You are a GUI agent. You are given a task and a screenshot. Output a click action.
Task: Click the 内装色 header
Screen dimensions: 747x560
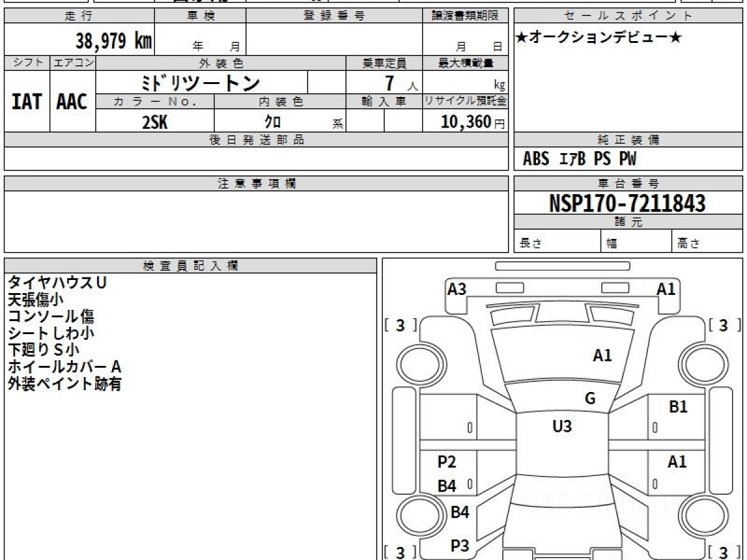pyautogui.click(x=280, y=101)
